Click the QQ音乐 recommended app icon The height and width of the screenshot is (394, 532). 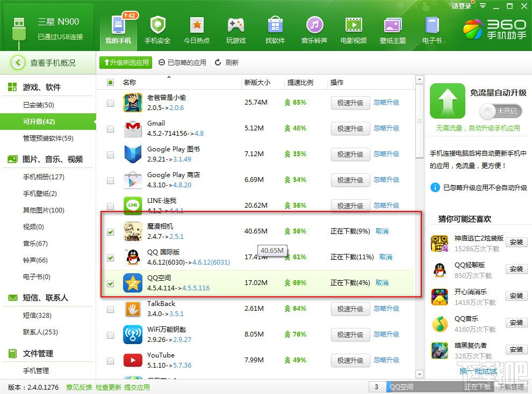[x=440, y=324]
